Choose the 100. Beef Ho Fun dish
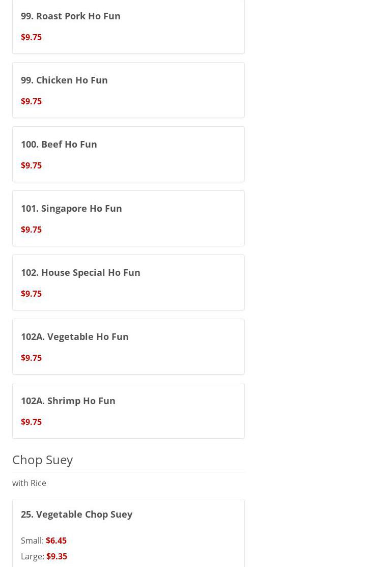This screenshot has height=567, width=392. [x=59, y=144]
